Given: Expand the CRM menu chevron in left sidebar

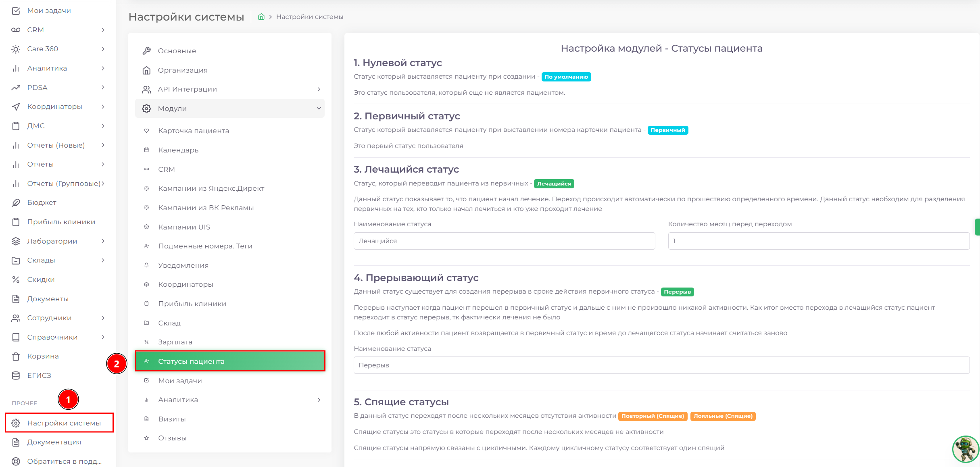Looking at the screenshot, I should click(103, 30).
